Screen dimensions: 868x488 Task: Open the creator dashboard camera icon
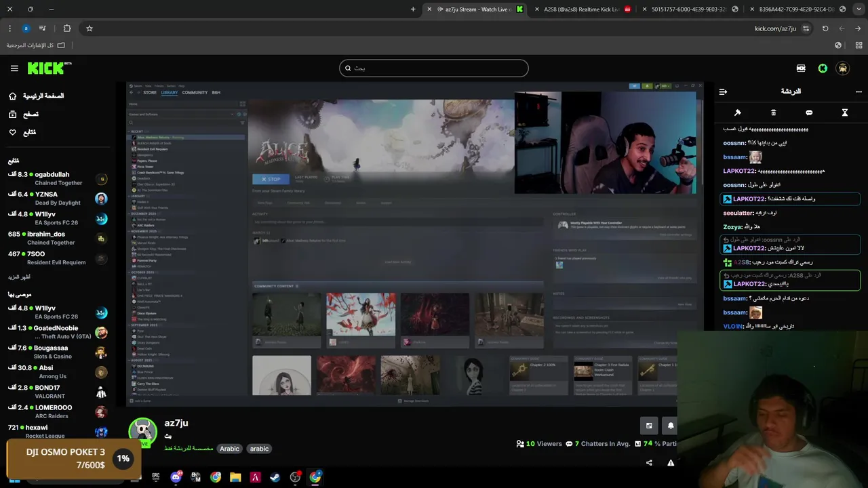coord(801,68)
